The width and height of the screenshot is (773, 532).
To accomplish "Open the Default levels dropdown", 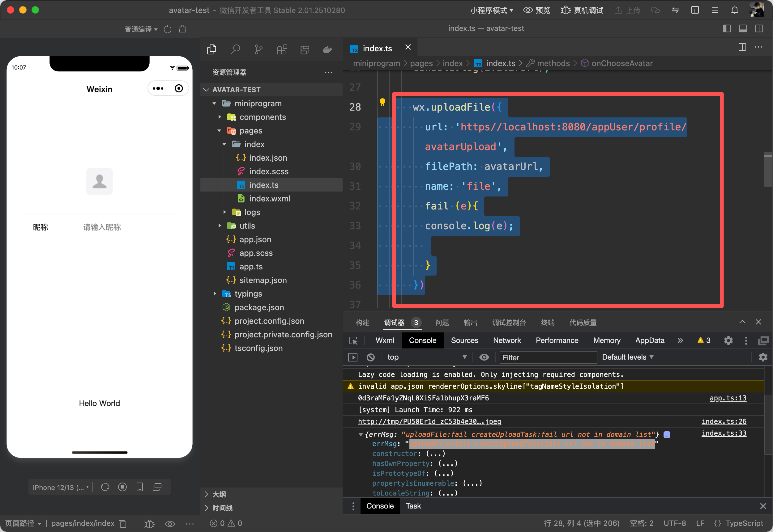I will click(x=627, y=357).
